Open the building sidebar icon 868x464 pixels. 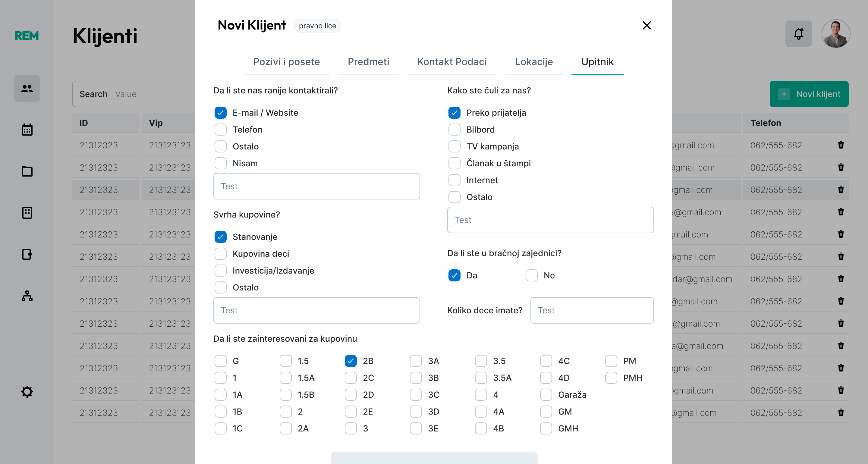coord(27,213)
